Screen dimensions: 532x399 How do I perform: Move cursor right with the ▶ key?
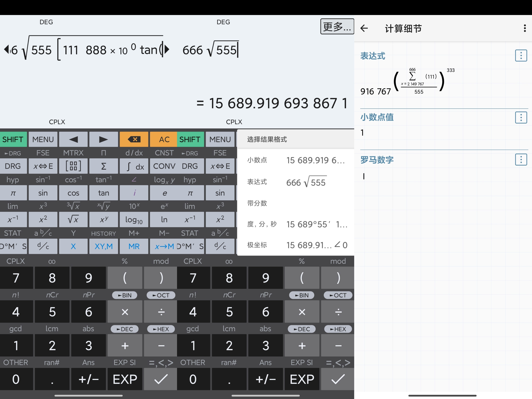click(x=104, y=139)
